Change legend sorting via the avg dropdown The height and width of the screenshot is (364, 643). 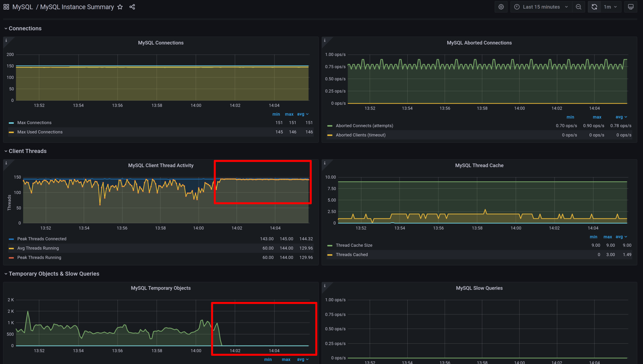(303, 114)
